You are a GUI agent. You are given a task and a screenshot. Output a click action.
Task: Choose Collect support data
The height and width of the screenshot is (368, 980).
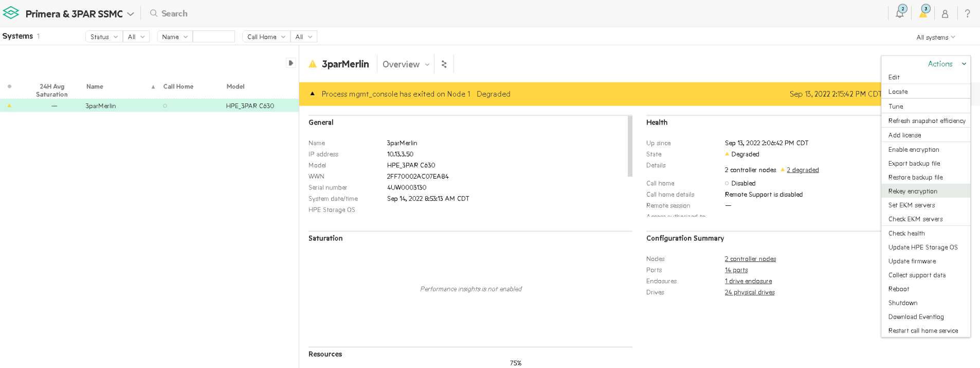[925, 275]
